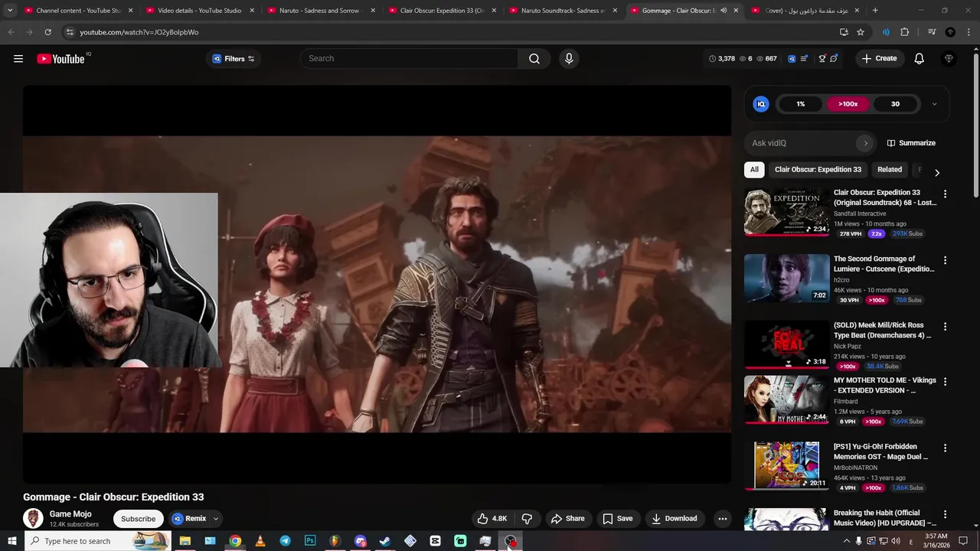Toggle Subscribe to Game Mojo
Image resolution: width=980 pixels, height=551 pixels.
click(138, 518)
